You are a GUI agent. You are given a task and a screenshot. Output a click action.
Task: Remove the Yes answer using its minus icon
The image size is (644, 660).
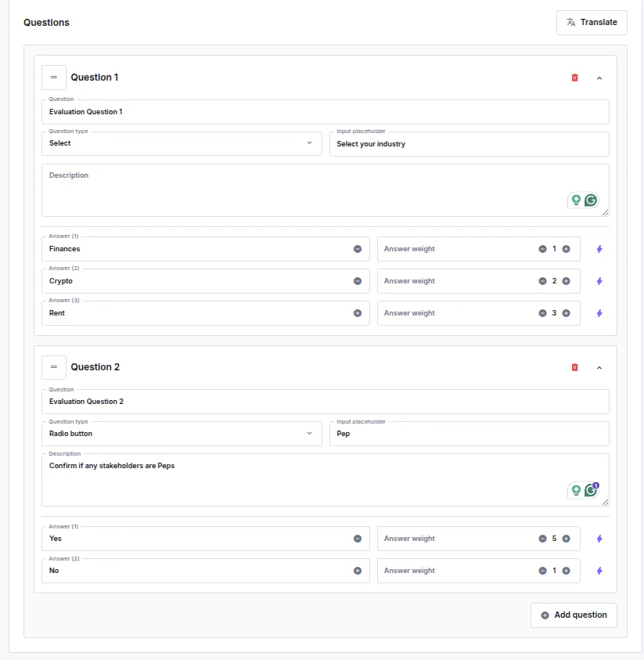click(358, 539)
